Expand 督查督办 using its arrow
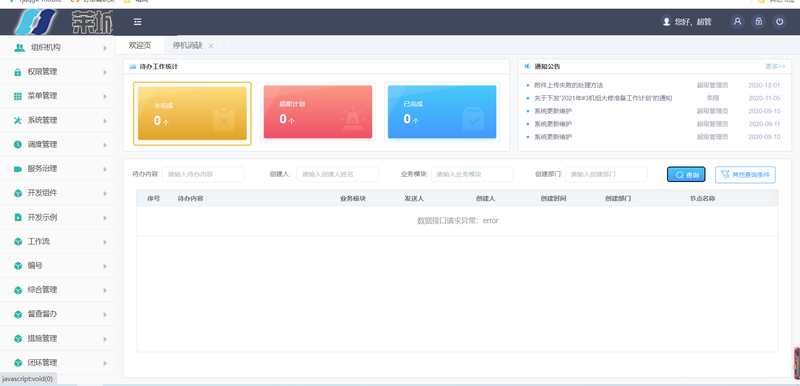The image size is (800, 386). 105,315
